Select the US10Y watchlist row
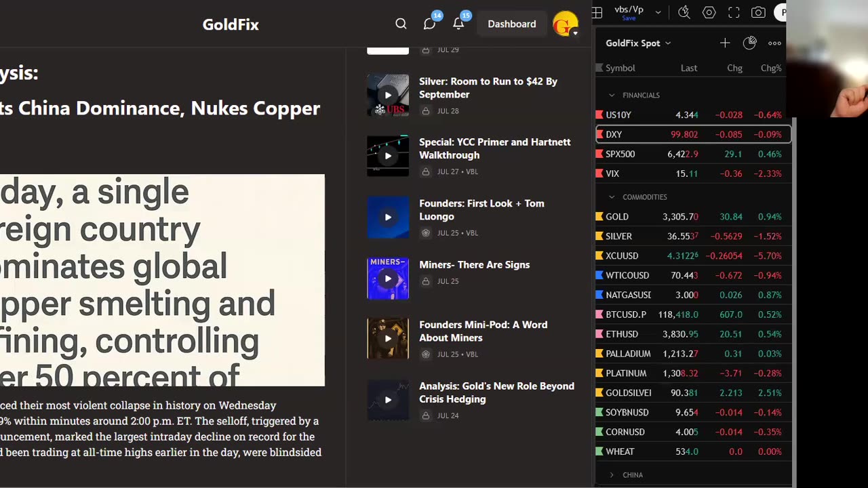Image resolution: width=868 pixels, height=488 pixels. coord(693,115)
